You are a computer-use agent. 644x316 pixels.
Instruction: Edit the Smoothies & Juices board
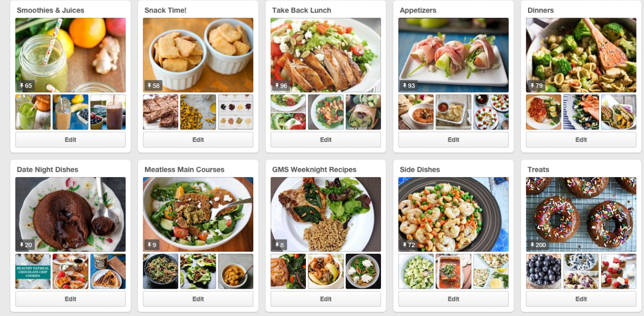pos(70,139)
